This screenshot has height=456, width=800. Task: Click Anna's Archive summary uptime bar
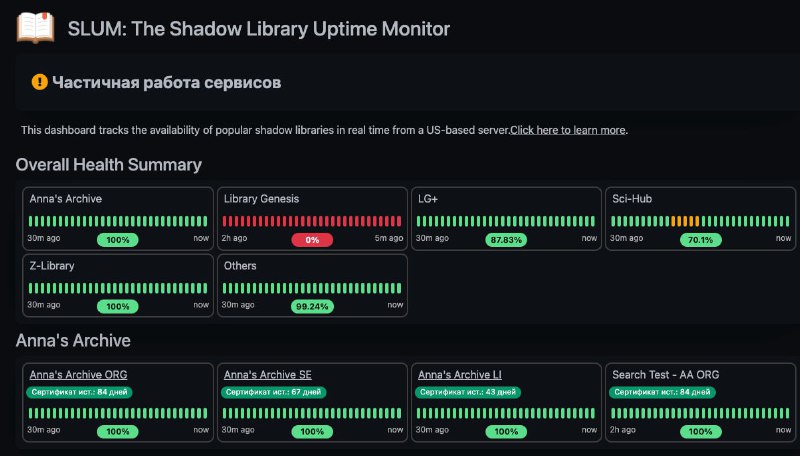point(118,221)
